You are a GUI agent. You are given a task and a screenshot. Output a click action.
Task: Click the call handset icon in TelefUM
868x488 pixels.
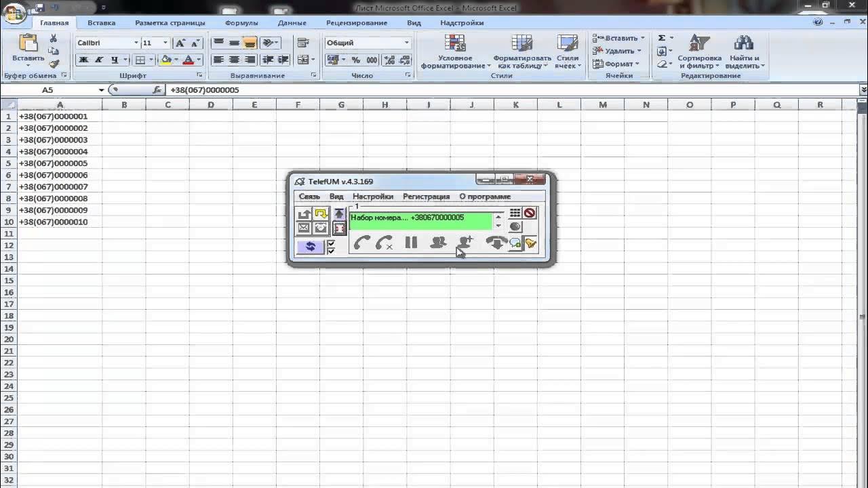tap(362, 243)
